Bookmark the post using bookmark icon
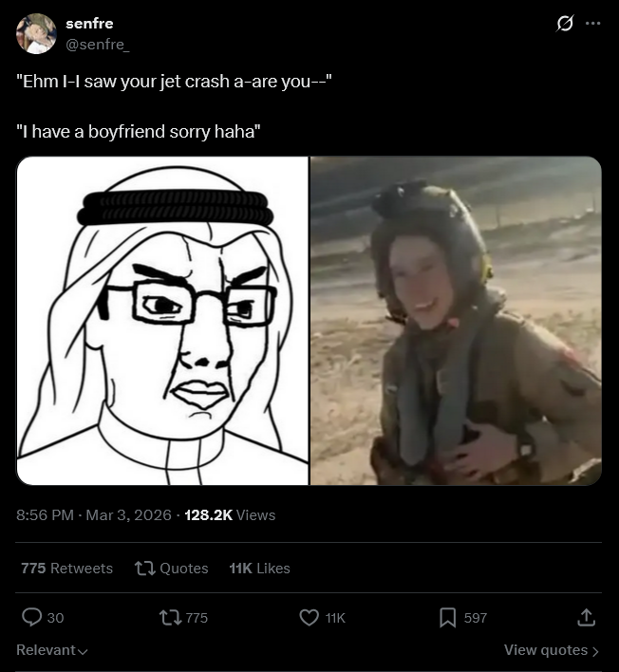Viewport: 619px width, 672px height. [x=447, y=618]
